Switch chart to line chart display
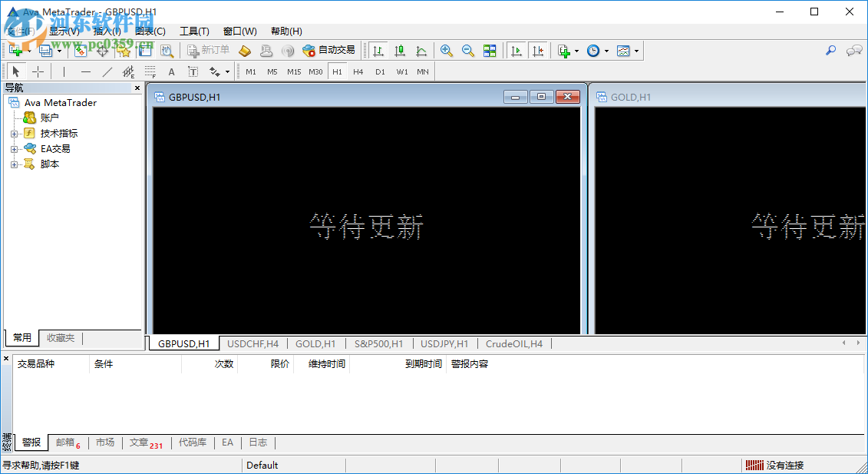The width and height of the screenshot is (868, 474). (421, 50)
